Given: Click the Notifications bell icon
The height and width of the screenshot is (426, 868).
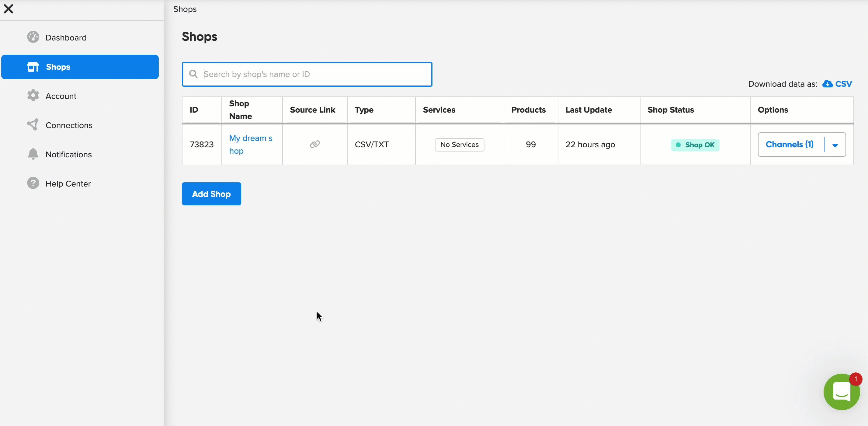Looking at the screenshot, I should (x=33, y=154).
